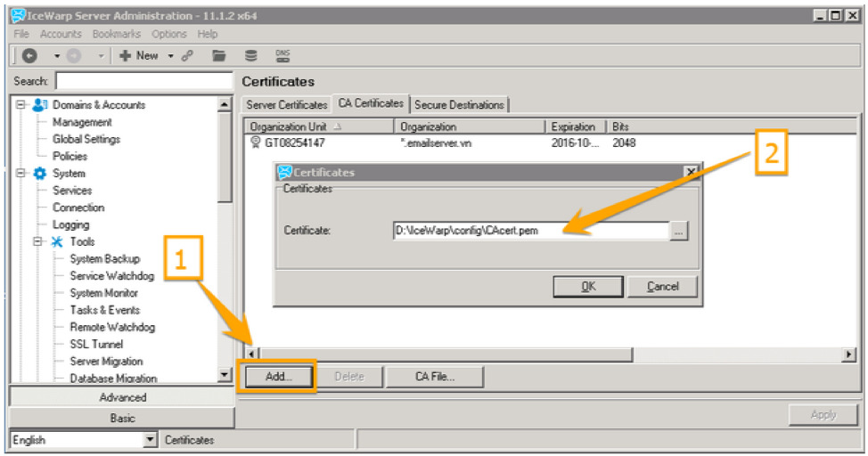Click Cancel in Certificates dialog

pos(663,287)
